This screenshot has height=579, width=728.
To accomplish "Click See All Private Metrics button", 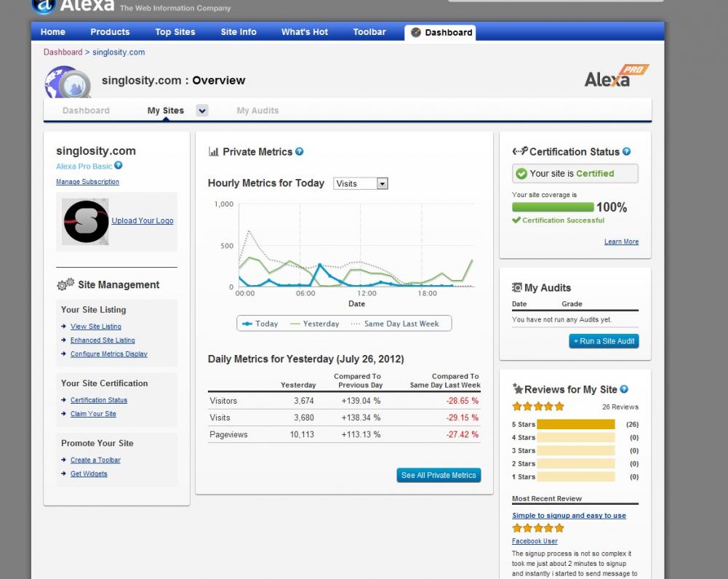I will 439,475.
